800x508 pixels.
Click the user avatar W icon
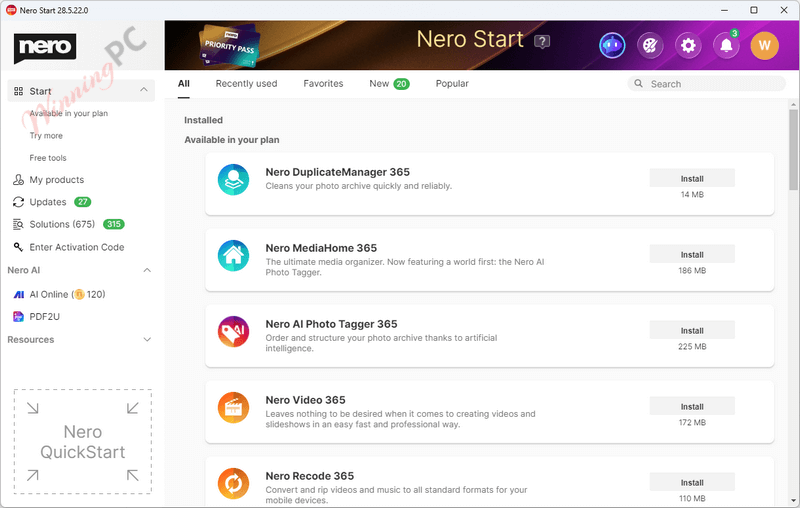[x=764, y=45]
